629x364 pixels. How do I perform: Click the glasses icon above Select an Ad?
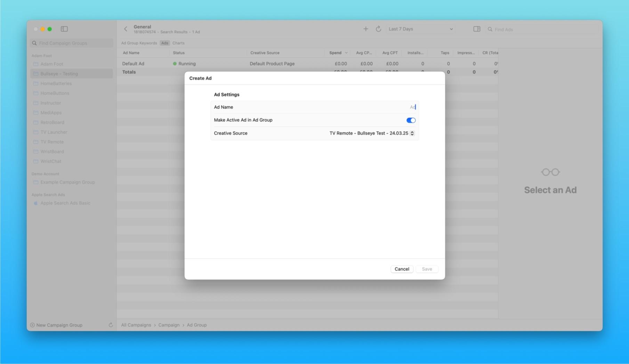click(550, 172)
